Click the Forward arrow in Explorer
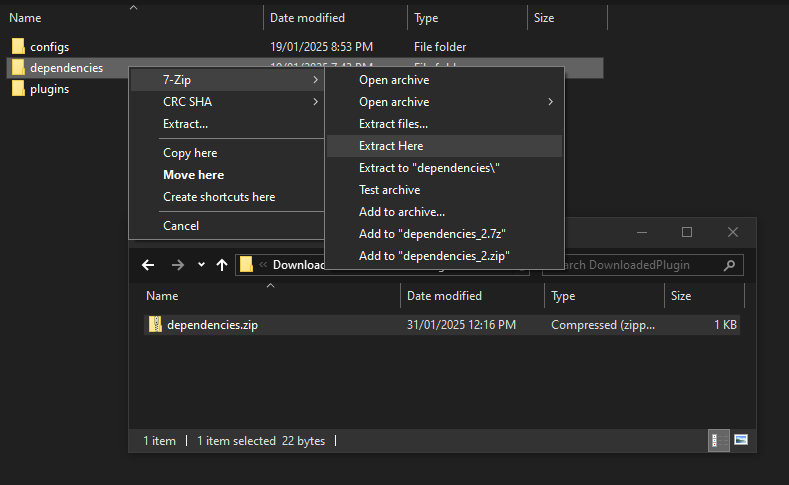 coord(177,265)
